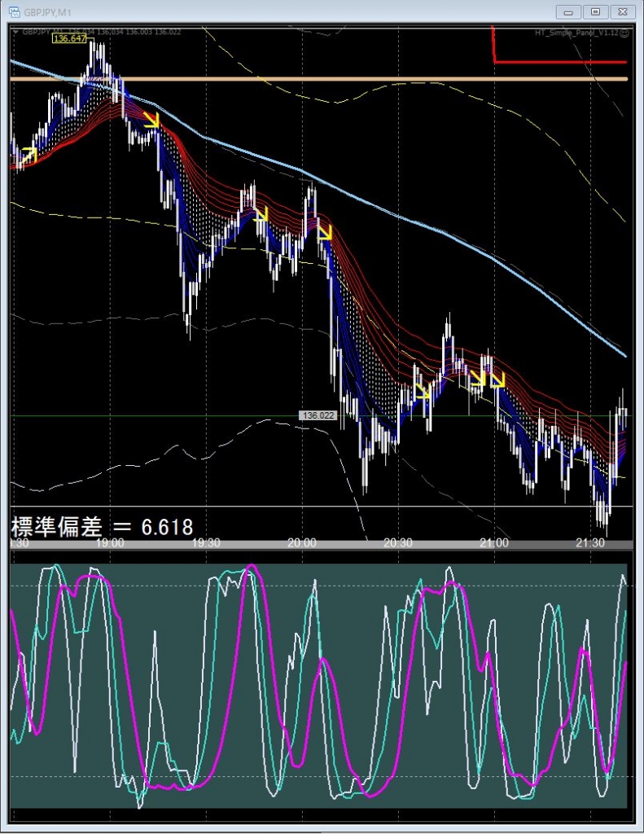The width and height of the screenshot is (644, 834).
Task: Click the yellow down arrow just after 20:00
Action: 324,232
